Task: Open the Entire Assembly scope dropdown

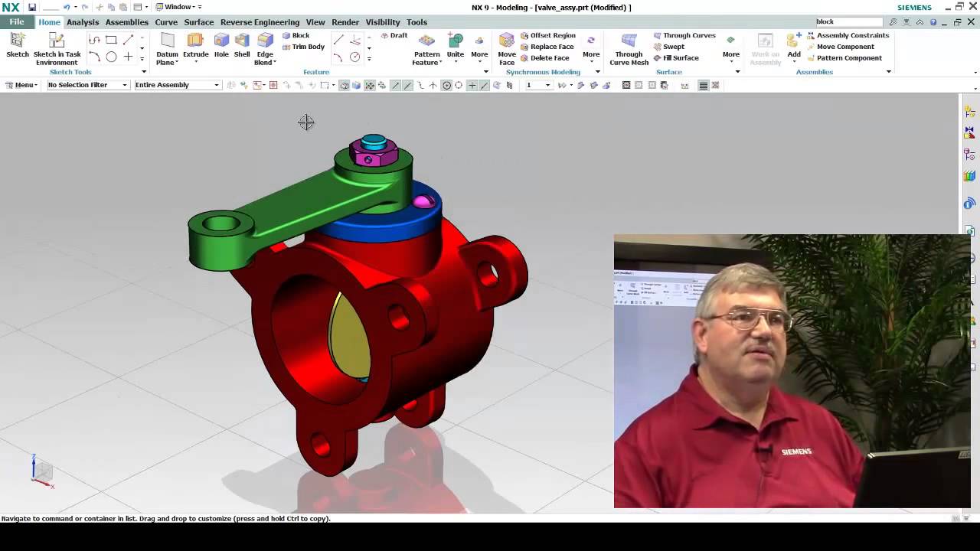Action: [x=178, y=85]
